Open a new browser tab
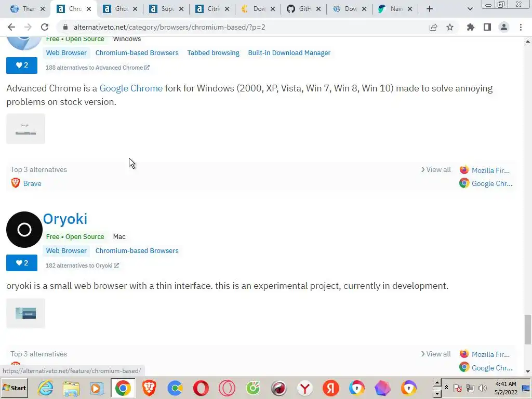 [x=430, y=9]
